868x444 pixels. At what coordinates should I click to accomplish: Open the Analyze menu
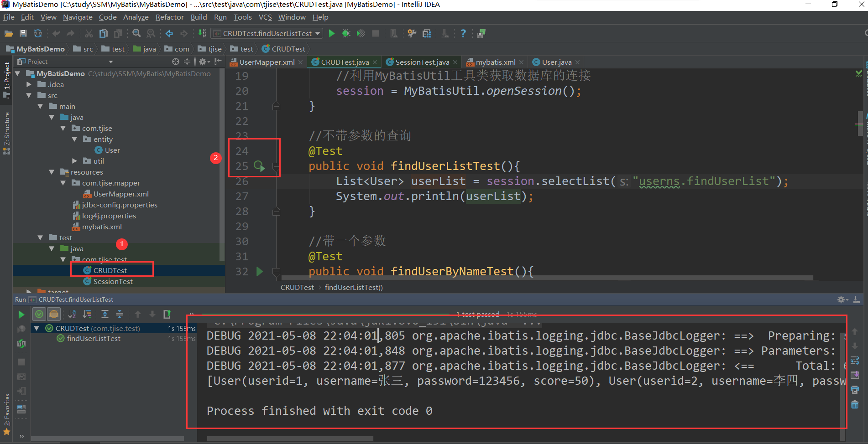coord(136,17)
